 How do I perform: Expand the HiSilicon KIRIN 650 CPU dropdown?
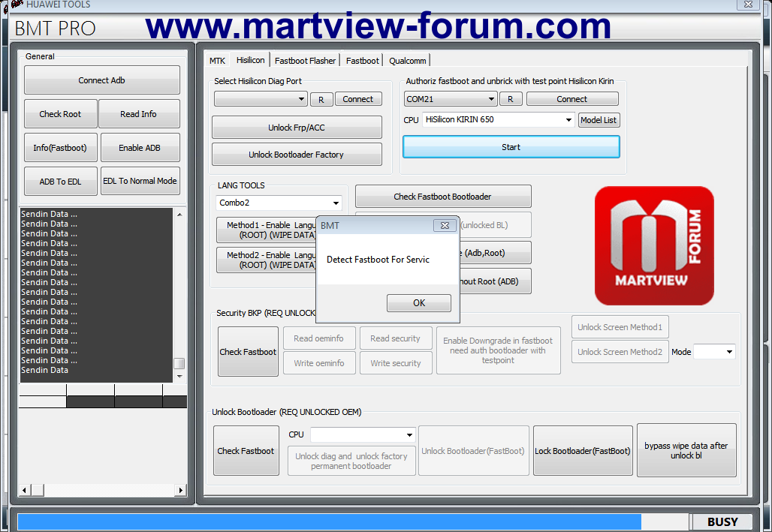498,119
